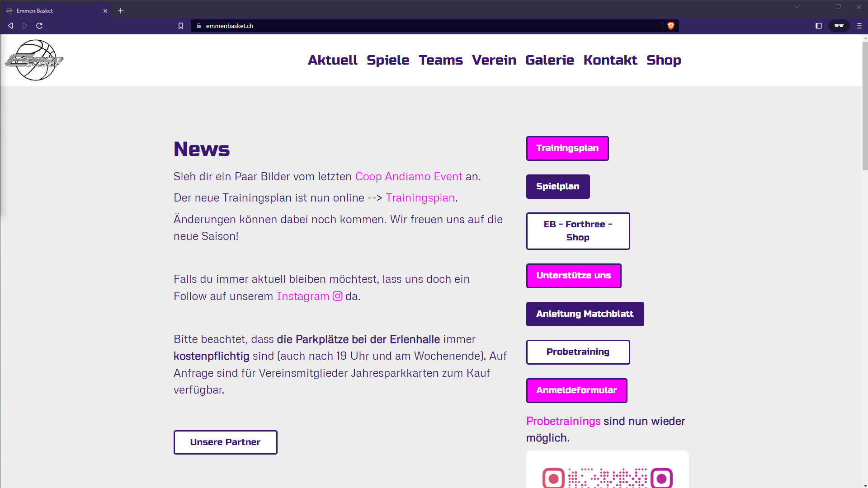Click the bookmark icon in the address bar

point(181,26)
